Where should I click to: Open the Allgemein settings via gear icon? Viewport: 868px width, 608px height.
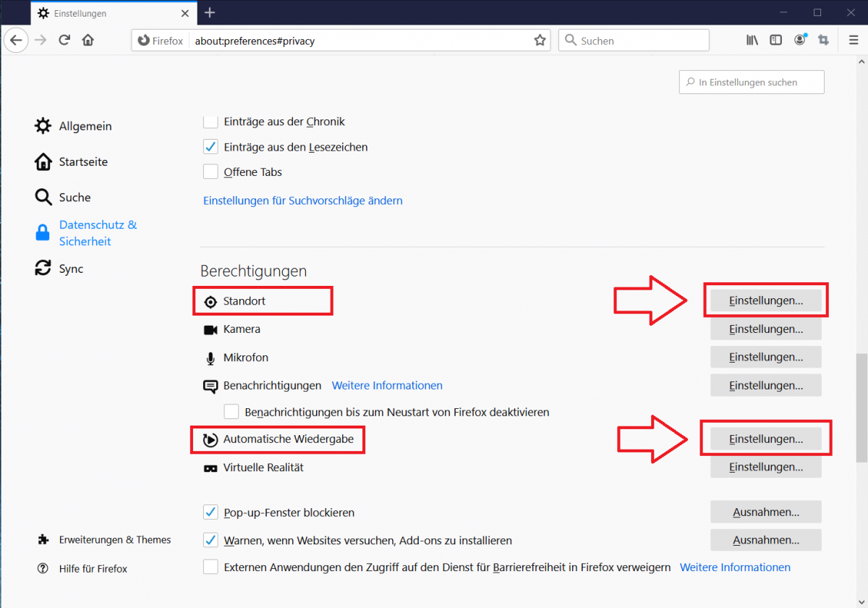[43, 125]
